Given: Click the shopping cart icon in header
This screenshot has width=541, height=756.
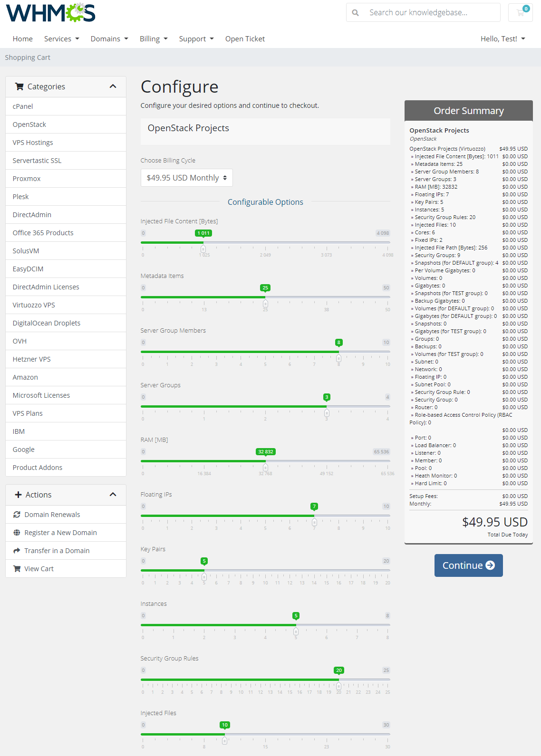Looking at the screenshot, I should [521, 13].
